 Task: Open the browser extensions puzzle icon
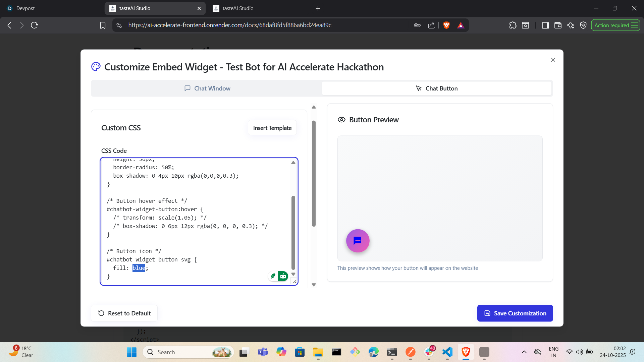[x=513, y=25]
